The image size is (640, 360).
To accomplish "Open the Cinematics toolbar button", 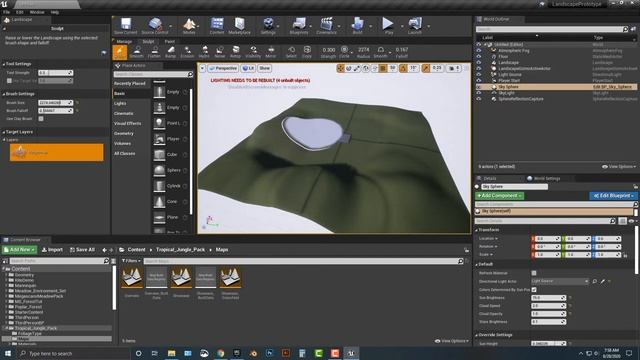I will (x=327, y=26).
